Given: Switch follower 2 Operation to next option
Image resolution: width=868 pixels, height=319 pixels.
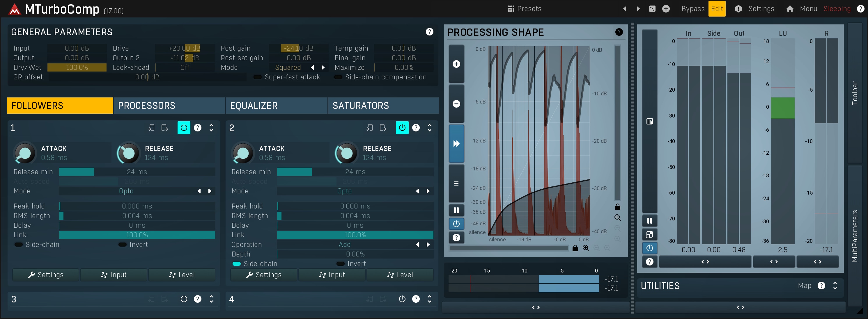Looking at the screenshot, I should 428,245.
